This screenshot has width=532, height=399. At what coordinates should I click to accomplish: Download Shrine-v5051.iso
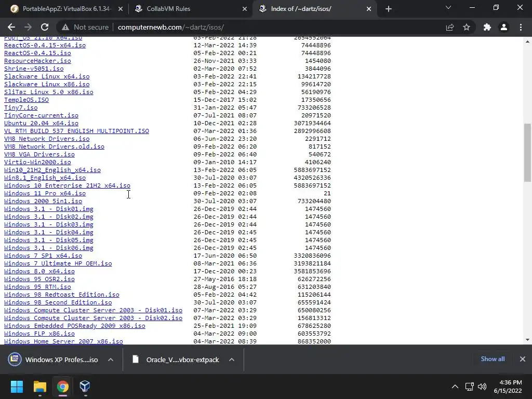(x=34, y=69)
